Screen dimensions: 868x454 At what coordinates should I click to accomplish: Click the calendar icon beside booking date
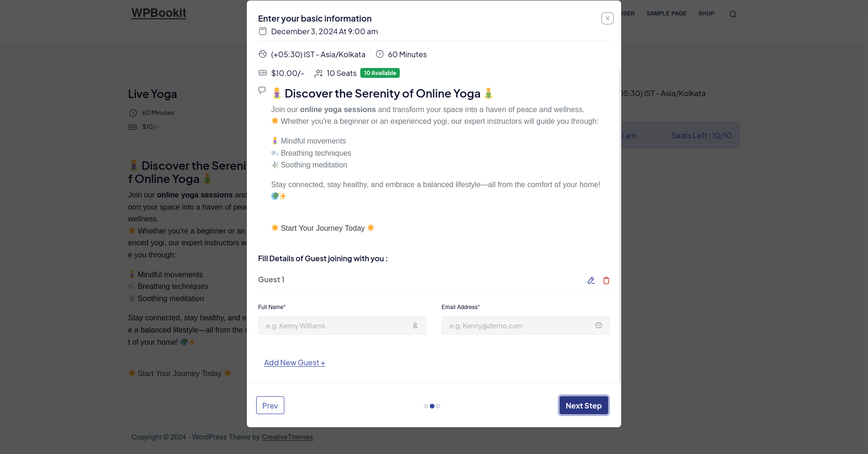(263, 31)
